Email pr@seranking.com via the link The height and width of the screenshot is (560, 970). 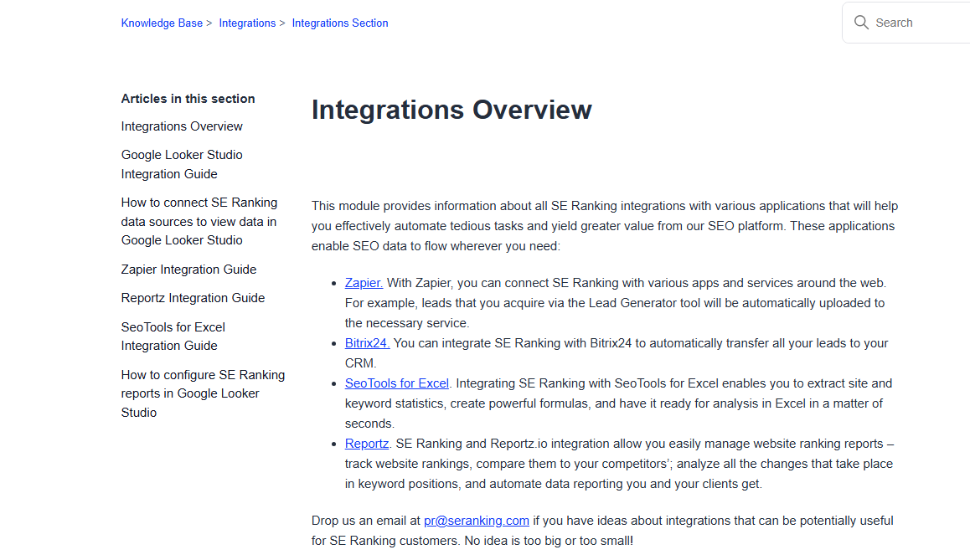(x=476, y=520)
